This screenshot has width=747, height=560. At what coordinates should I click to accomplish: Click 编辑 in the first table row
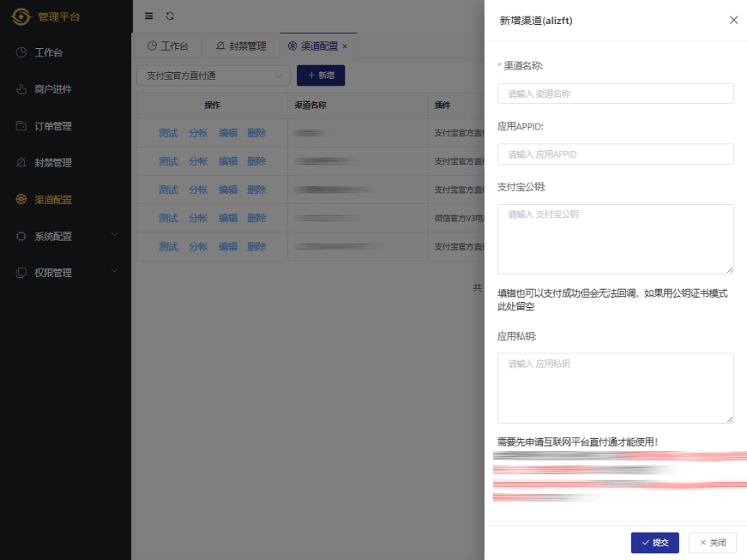227,133
